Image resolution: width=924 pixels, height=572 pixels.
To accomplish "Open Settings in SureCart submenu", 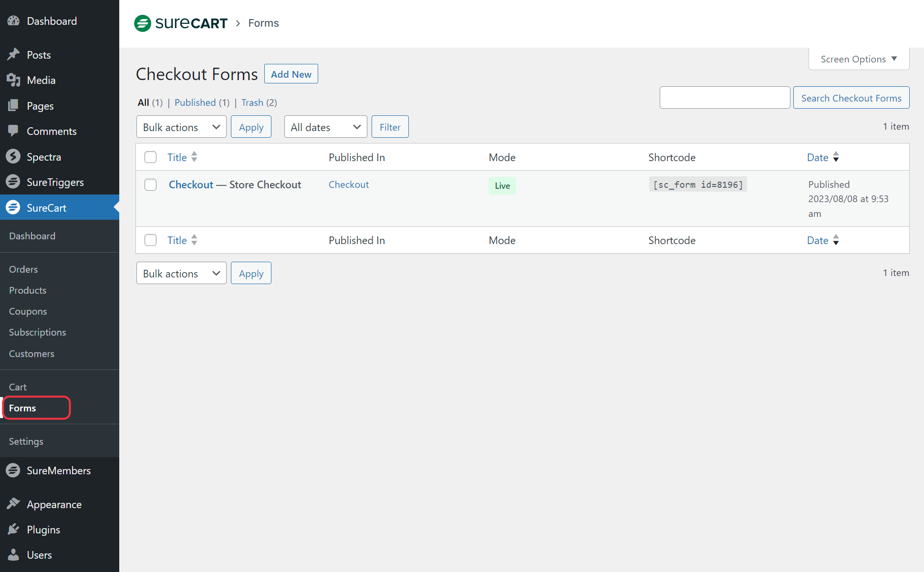I will coord(26,441).
